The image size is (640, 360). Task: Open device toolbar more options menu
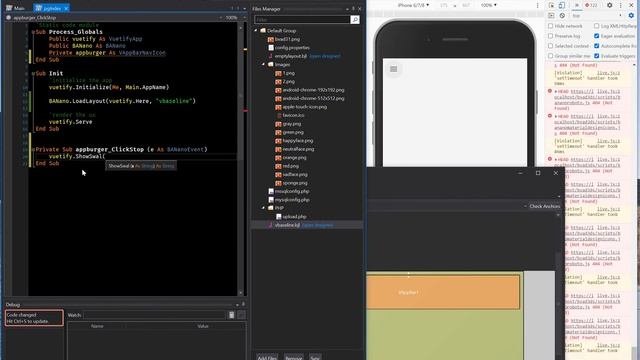tap(537, 5)
